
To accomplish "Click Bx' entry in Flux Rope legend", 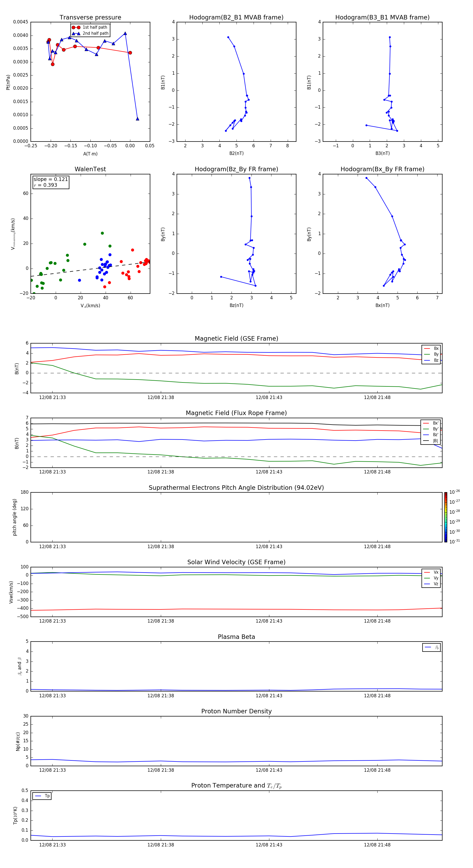I will [431, 423].
